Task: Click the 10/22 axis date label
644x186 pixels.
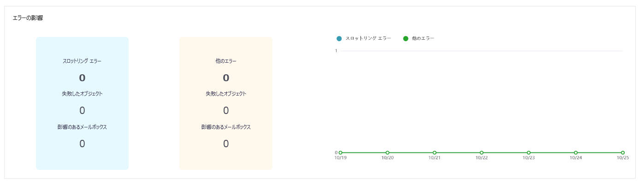Action: pyautogui.click(x=481, y=158)
